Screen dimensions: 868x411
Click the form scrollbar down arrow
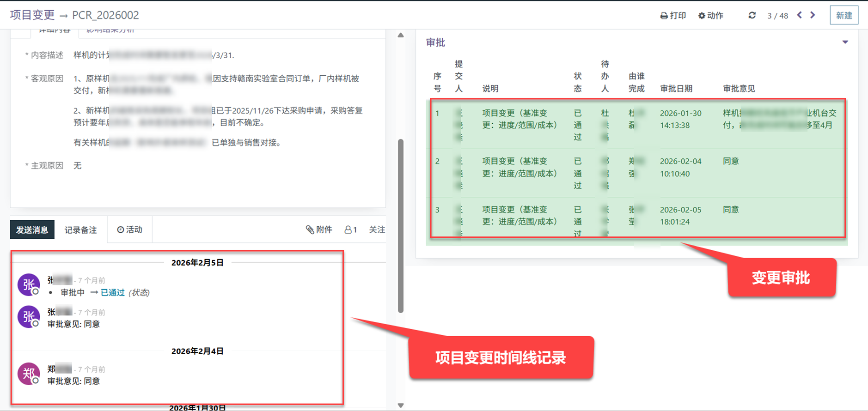pyautogui.click(x=401, y=405)
